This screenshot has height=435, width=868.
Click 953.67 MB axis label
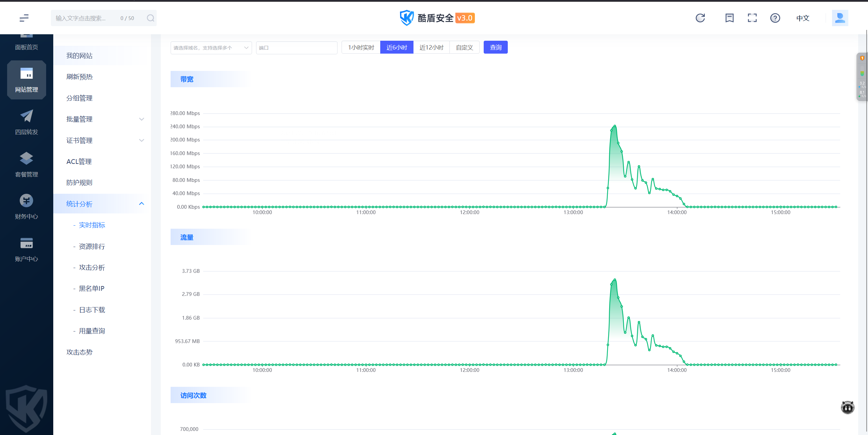187,341
